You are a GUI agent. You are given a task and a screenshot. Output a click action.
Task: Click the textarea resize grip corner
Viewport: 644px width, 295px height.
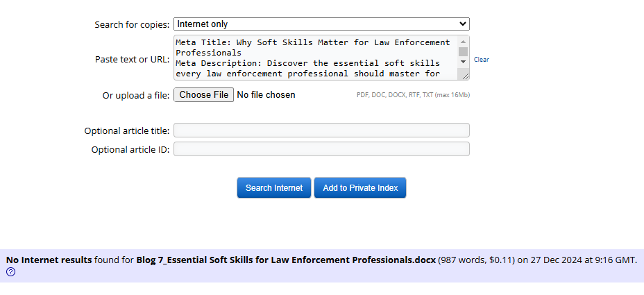(x=465, y=76)
